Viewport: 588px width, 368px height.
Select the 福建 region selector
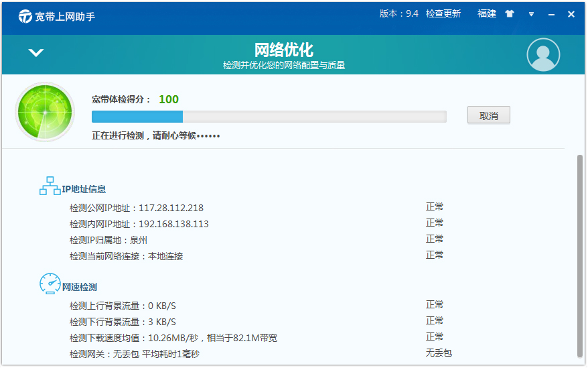click(x=487, y=14)
